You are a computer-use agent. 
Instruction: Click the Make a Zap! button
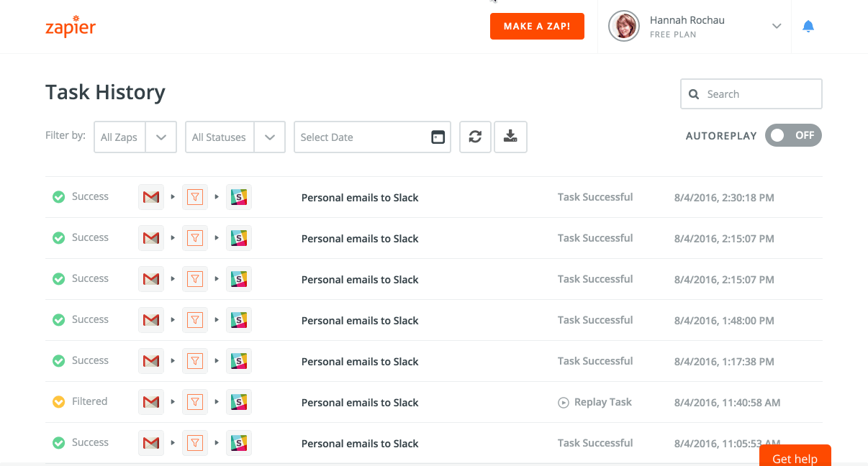point(537,26)
